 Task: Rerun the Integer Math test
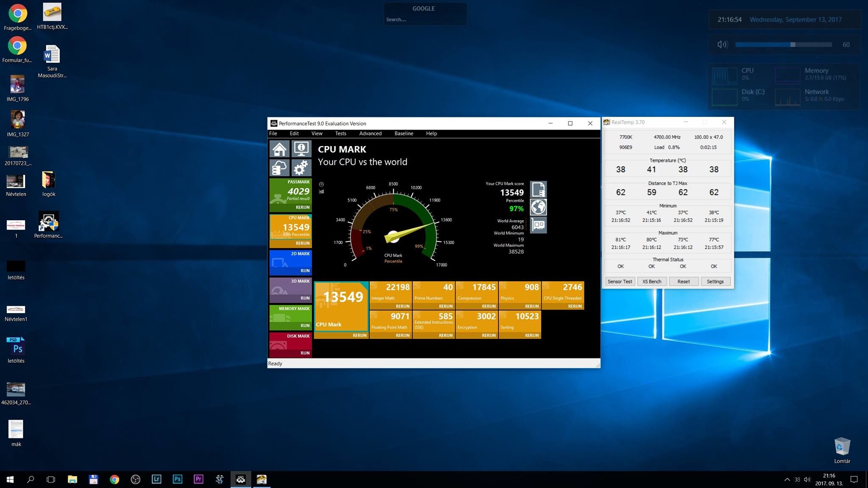click(x=402, y=306)
